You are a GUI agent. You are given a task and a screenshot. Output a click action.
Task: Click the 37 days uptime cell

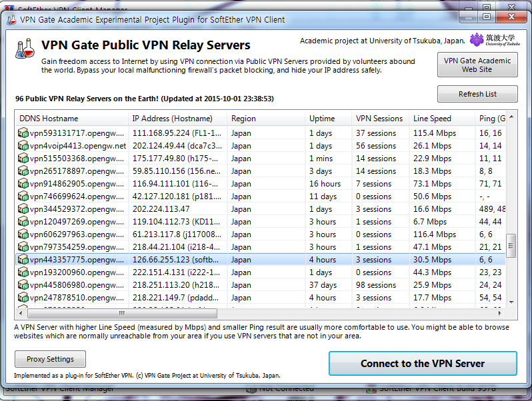(x=323, y=284)
